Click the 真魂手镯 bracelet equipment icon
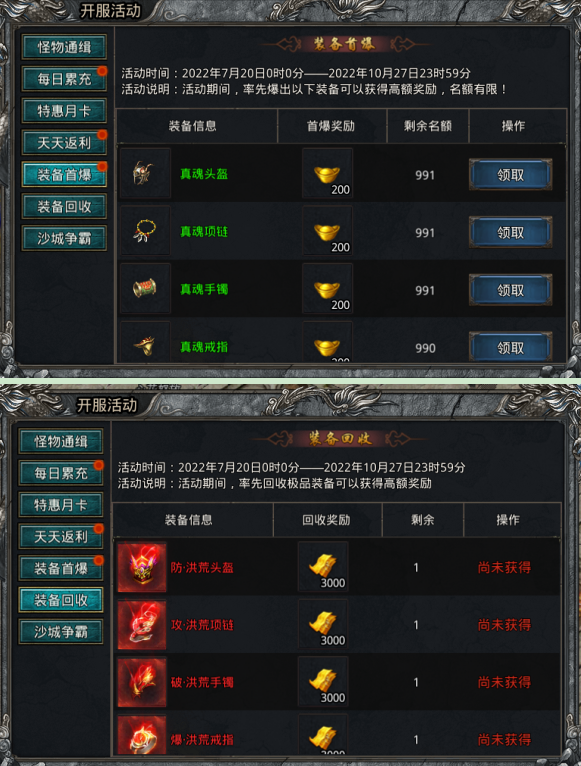 click(145, 288)
